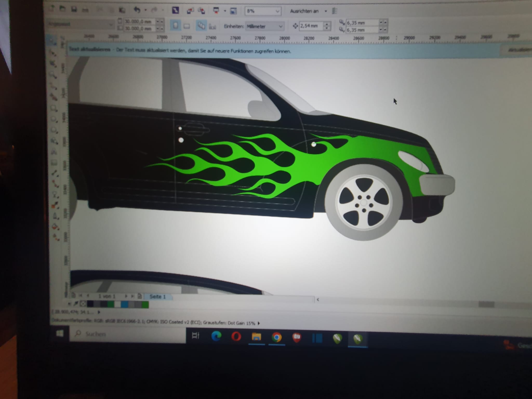The height and width of the screenshot is (399, 532).
Task: Select the Rectangle tool in the toolbox
Action: click(x=54, y=108)
